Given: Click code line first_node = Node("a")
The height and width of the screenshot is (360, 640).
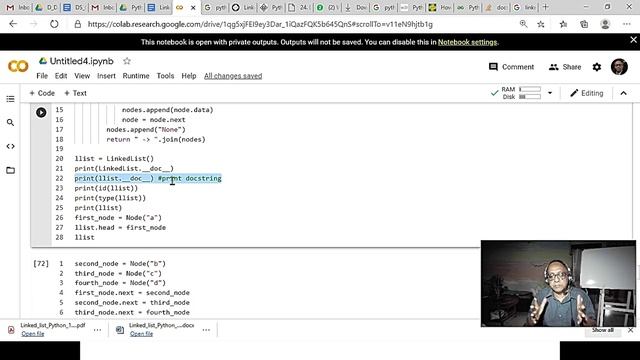Looking at the screenshot, I should (x=118, y=218).
